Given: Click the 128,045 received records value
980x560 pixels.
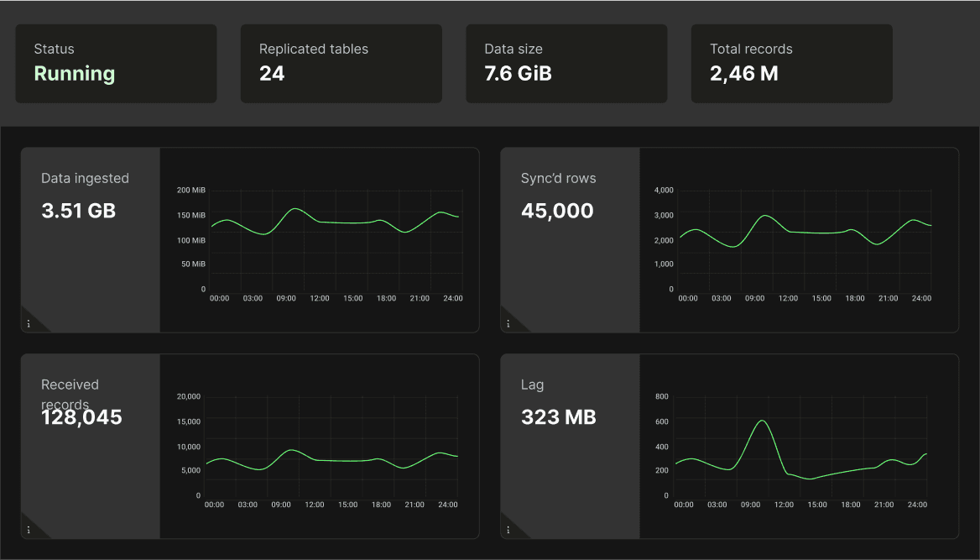Looking at the screenshot, I should pyautogui.click(x=82, y=417).
